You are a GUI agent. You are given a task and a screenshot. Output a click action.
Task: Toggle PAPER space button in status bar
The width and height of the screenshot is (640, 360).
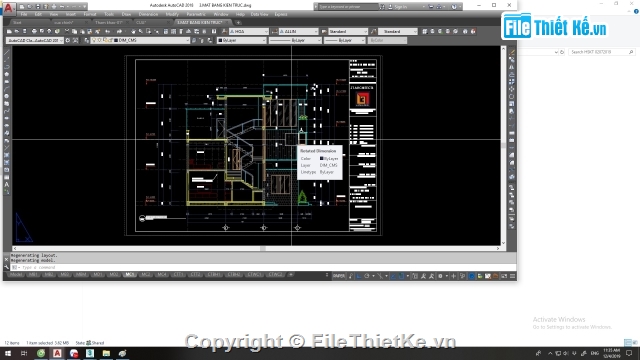(339, 276)
